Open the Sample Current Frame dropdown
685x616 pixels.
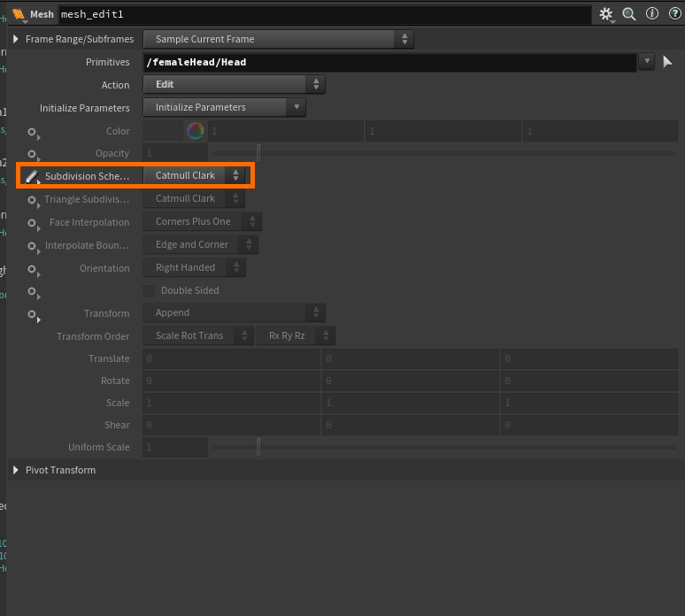point(278,39)
